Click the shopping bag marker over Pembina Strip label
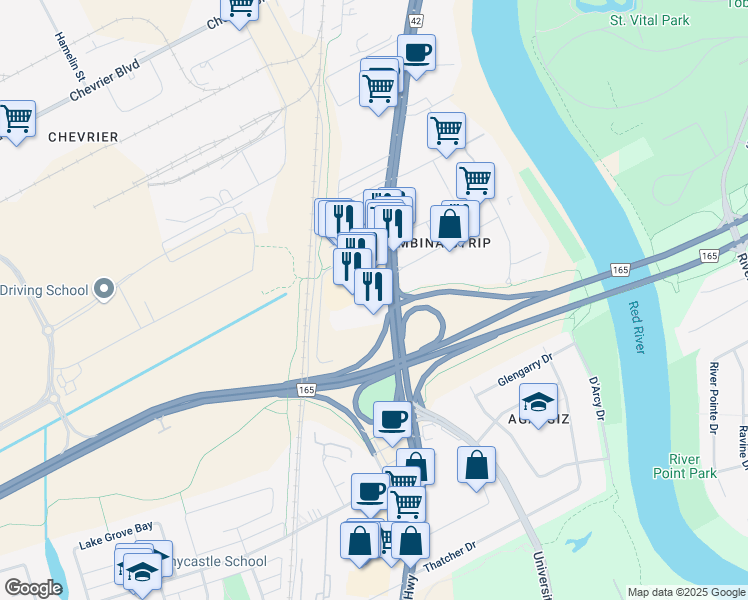 449,225
